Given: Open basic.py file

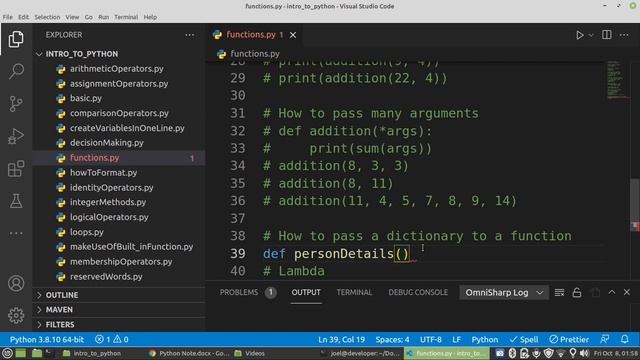Looking at the screenshot, I should coord(118,98).
